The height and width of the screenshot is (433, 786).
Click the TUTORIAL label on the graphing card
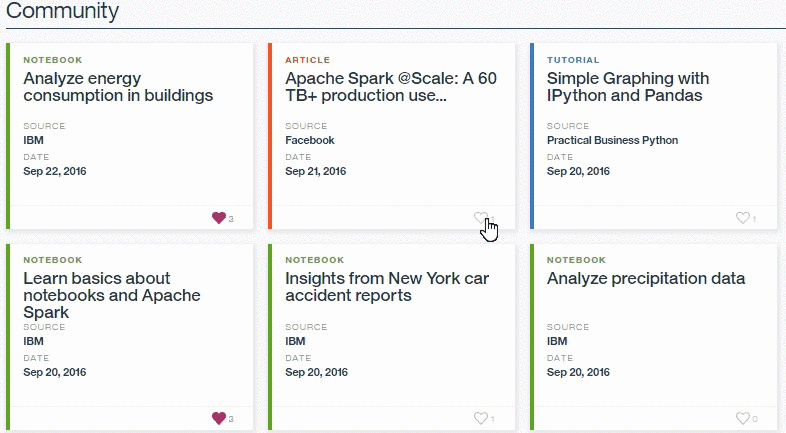tap(573, 60)
